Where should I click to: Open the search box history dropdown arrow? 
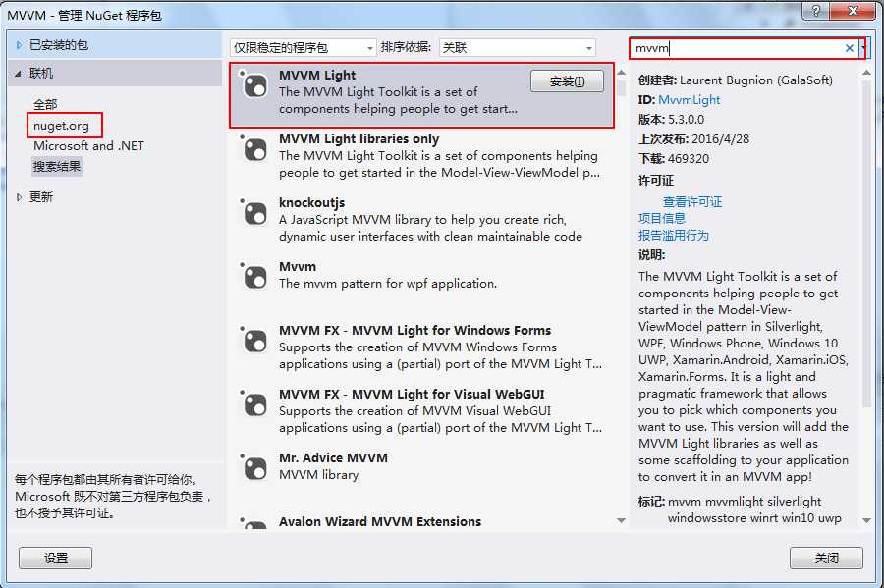tap(863, 48)
